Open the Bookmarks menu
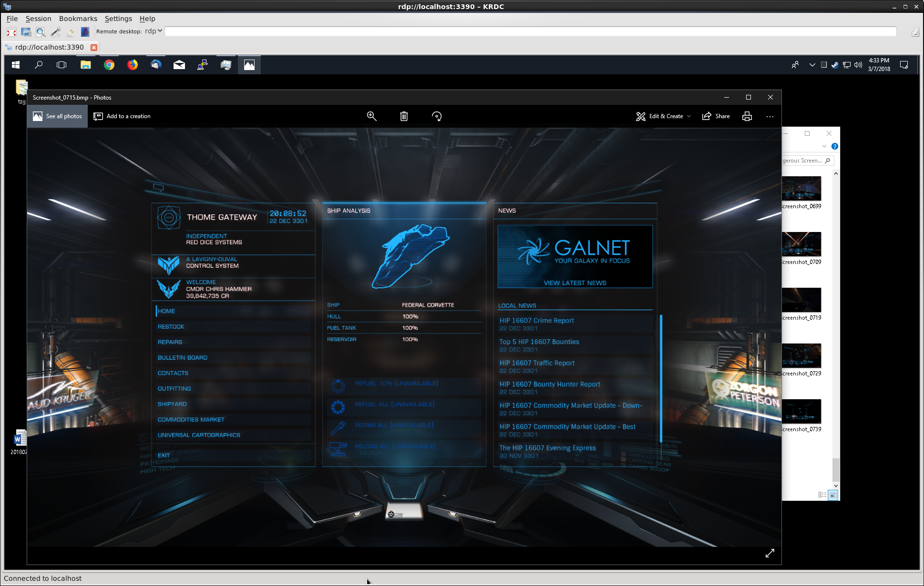The height and width of the screenshot is (586, 924). 78,19
